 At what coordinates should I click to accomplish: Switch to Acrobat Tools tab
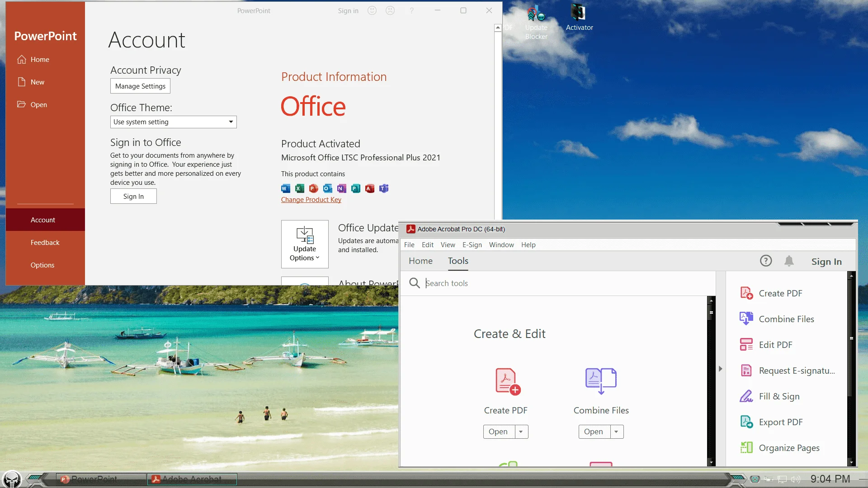tap(458, 261)
